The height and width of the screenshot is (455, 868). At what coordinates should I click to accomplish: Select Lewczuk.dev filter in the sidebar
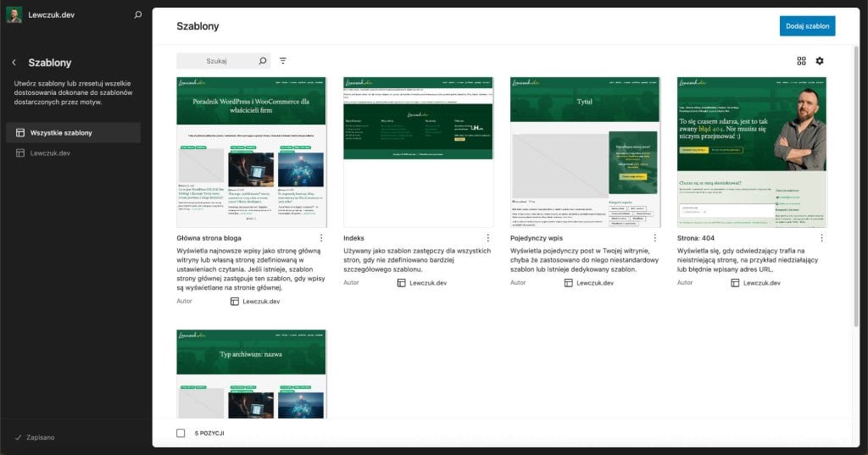[x=73, y=153]
